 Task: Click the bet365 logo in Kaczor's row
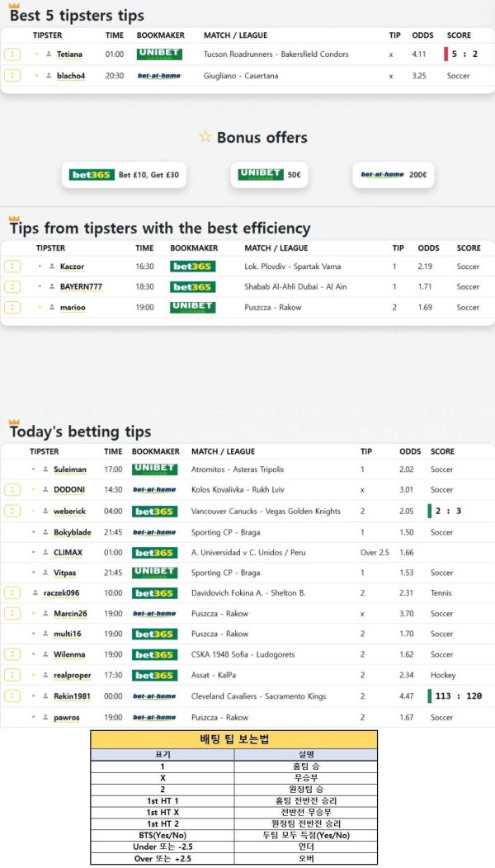pos(192,267)
